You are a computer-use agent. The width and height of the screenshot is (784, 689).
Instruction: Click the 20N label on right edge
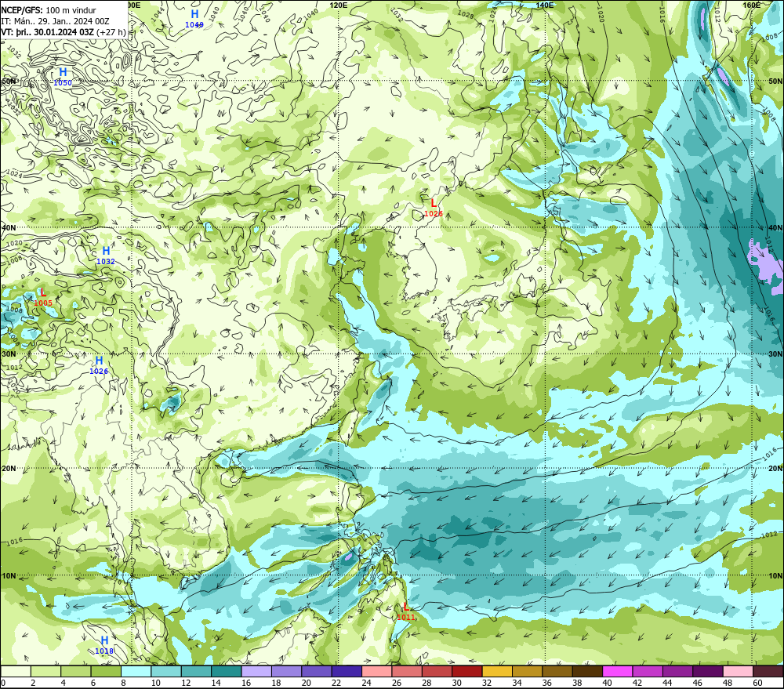[x=776, y=469]
